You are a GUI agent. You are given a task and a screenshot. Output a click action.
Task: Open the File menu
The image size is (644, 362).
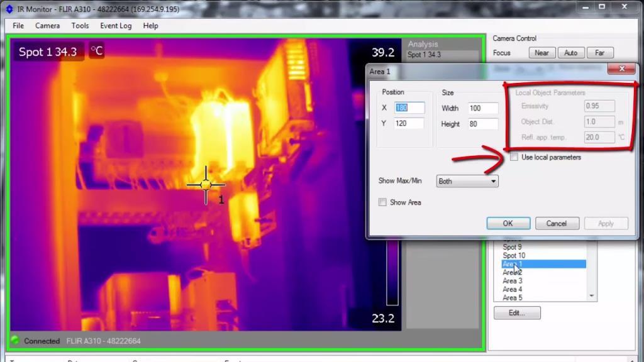(x=18, y=26)
